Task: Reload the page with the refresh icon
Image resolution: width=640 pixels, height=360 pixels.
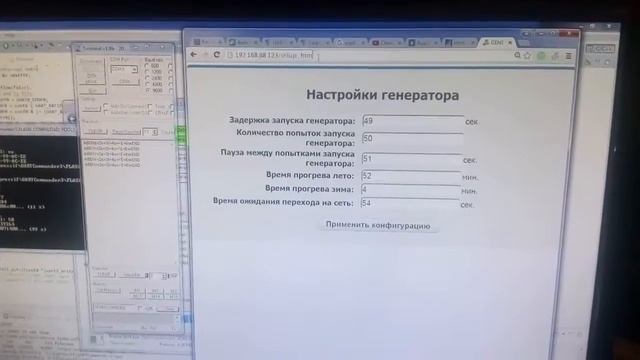Action: coord(217,55)
